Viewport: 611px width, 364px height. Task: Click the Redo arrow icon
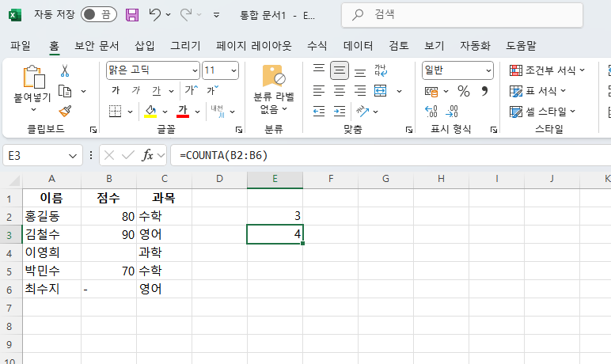(185, 15)
